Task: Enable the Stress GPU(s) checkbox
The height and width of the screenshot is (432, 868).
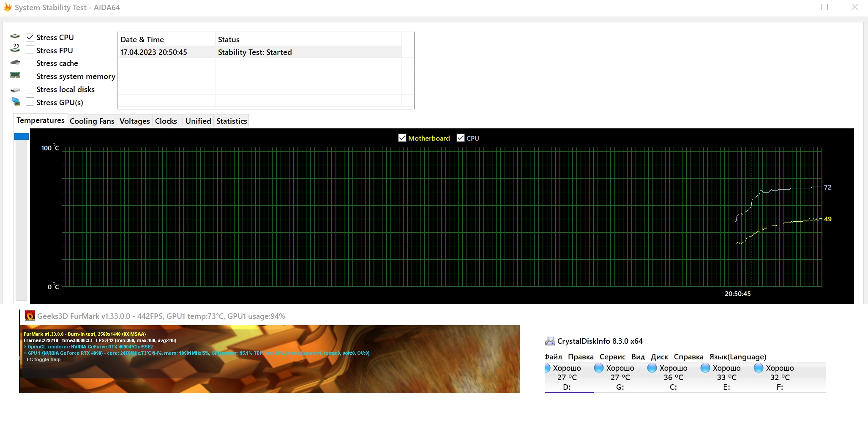Action: (x=30, y=102)
